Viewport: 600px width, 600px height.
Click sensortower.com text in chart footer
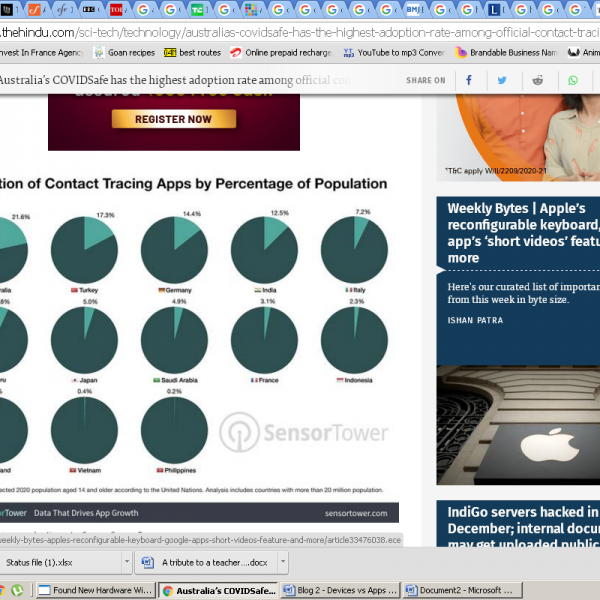point(356,513)
